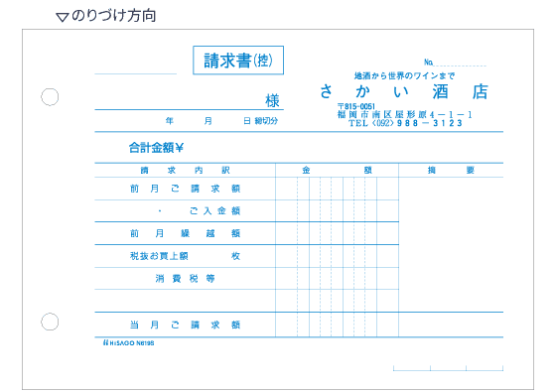Click the 前月繰越額 row label

coord(185,233)
